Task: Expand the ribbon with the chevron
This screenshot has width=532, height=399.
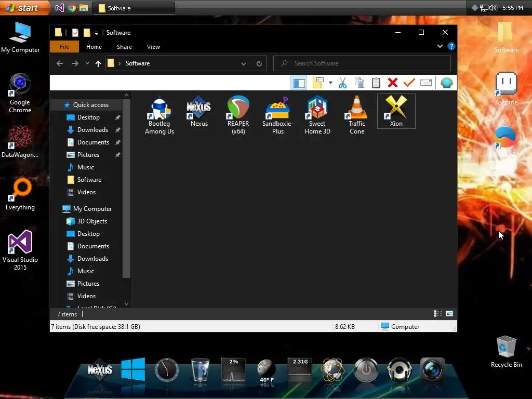Action: click(x=440, y=46)
